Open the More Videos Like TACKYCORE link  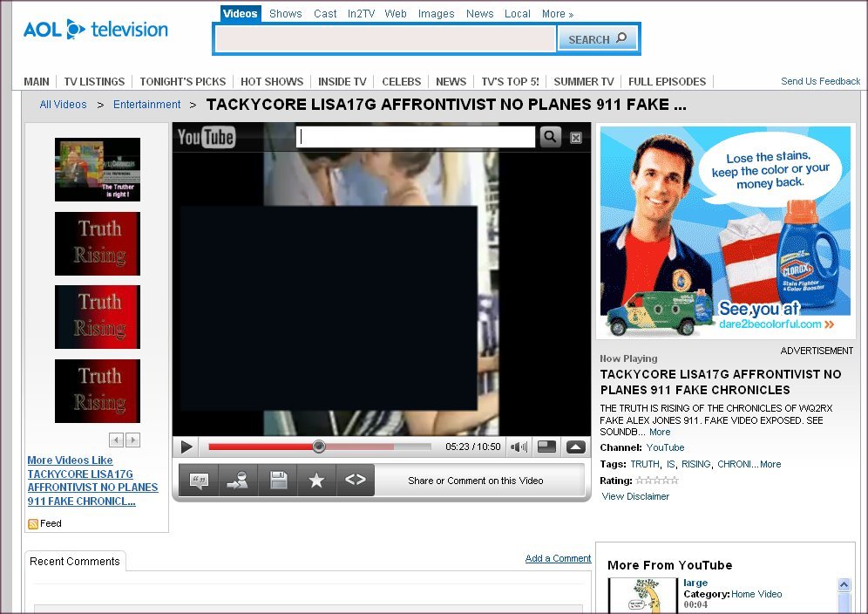[92, 481]
